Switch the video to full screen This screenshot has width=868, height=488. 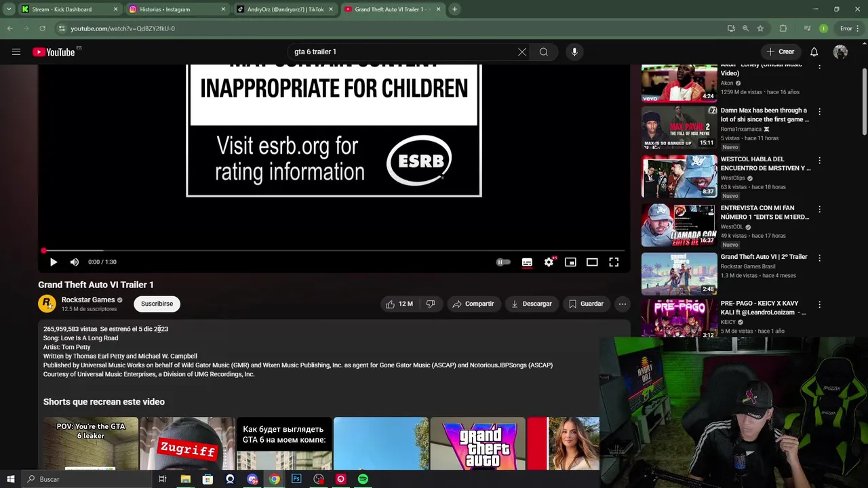pos(614,262)
